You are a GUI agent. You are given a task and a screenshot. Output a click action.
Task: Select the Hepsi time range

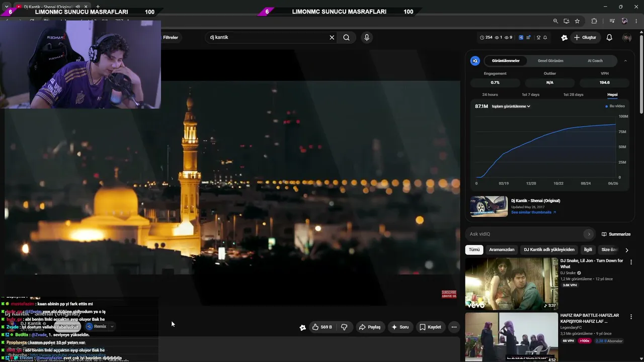point(612,95)
